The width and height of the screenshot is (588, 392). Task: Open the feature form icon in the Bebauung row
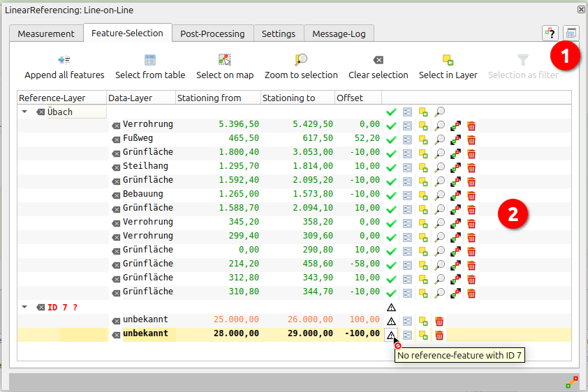click(x=408, y=195)
